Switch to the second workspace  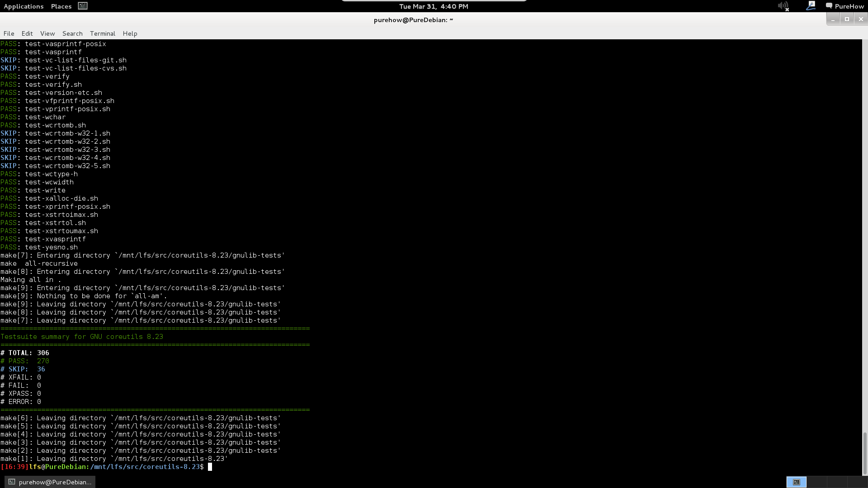coord(816,482)
